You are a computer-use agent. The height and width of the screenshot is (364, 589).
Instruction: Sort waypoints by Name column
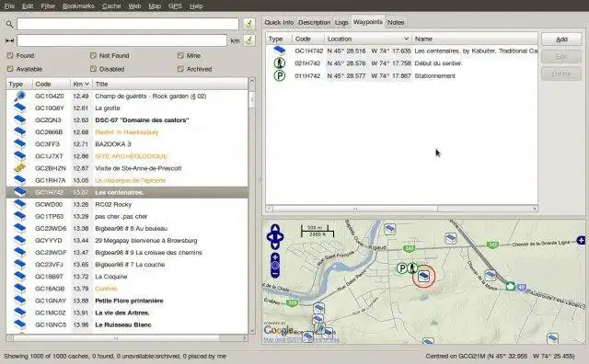475,39
